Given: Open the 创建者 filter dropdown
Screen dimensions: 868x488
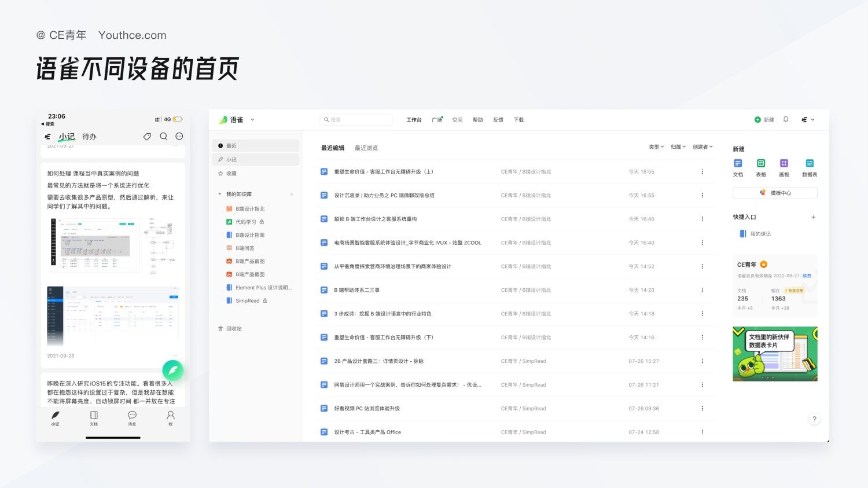Looking at the screenshot, I should pyautogui.click(x=703, y=147).
